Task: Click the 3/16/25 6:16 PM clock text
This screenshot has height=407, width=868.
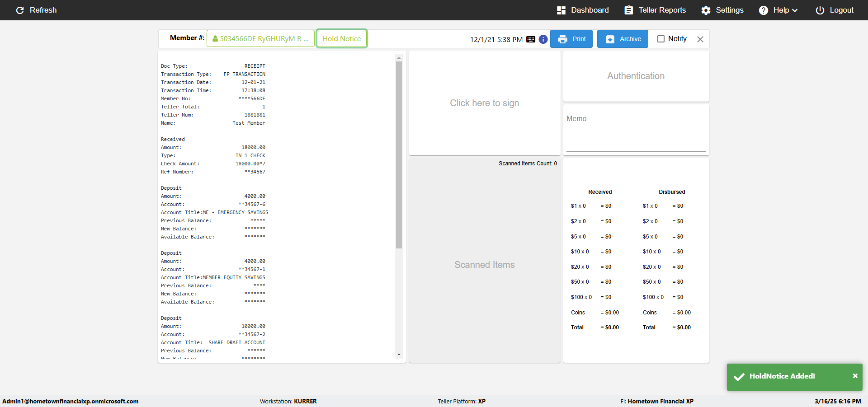Action: point(838,401)
